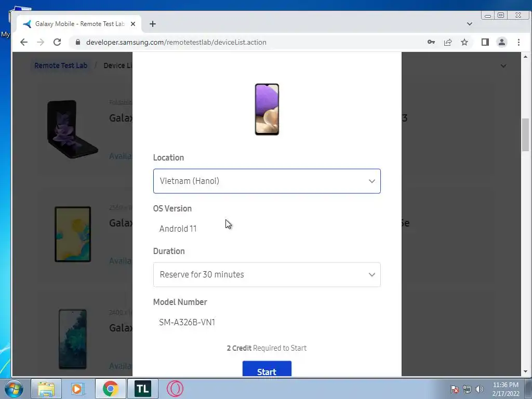Click the dark green Galaxy phone thumbnail
Viewport: 532px width, 399px height.
coord(73,339)
